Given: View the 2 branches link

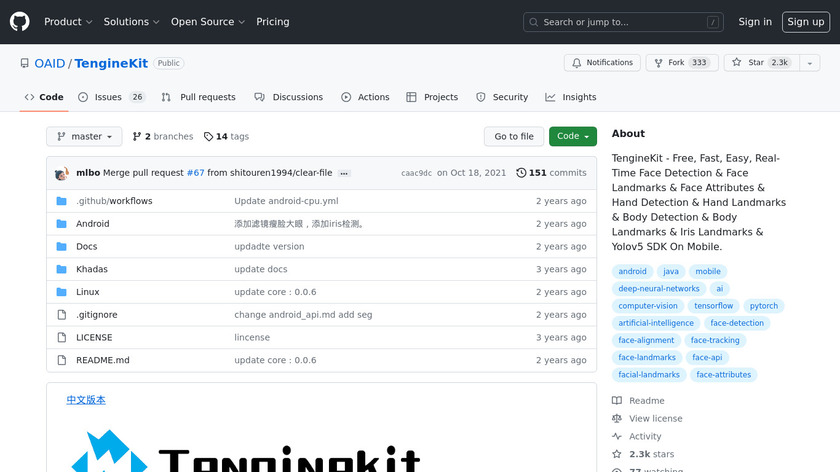Looking at the screenshot, I should tap(163, 137).
